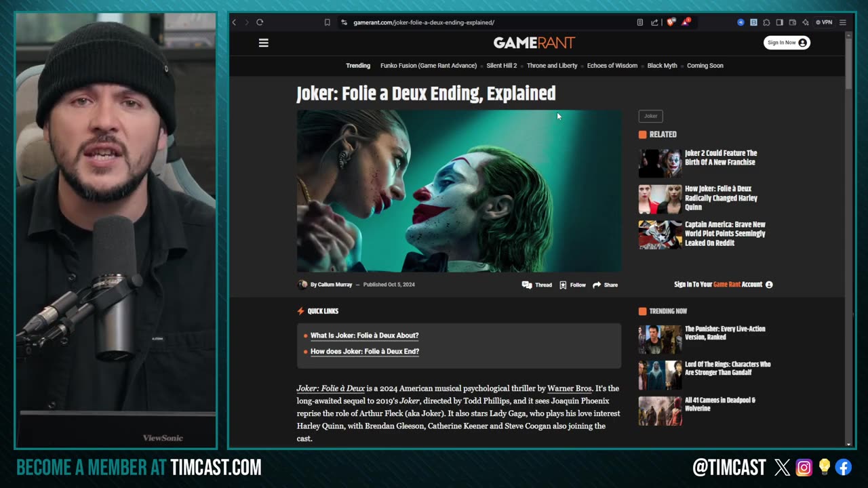Image resolution: width=868 pixels, height=488 pixels.
Task: Click the browser forward arrow
Action: tap(246, 22)
